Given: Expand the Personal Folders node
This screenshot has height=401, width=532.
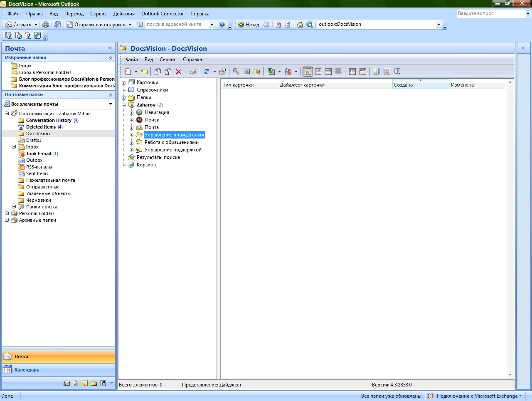Looking at the screenshot, I should [7, 213].
